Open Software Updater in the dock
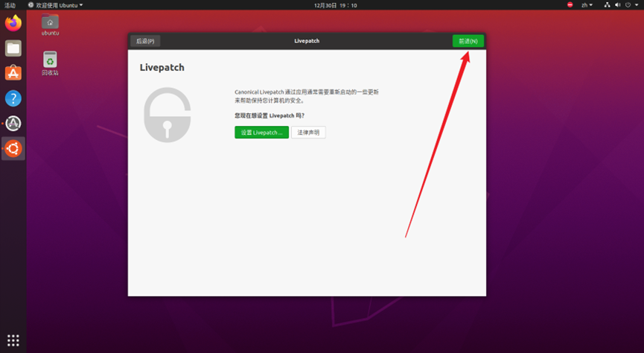This screenshot has width=644, height=353. [x=13, y=124]
